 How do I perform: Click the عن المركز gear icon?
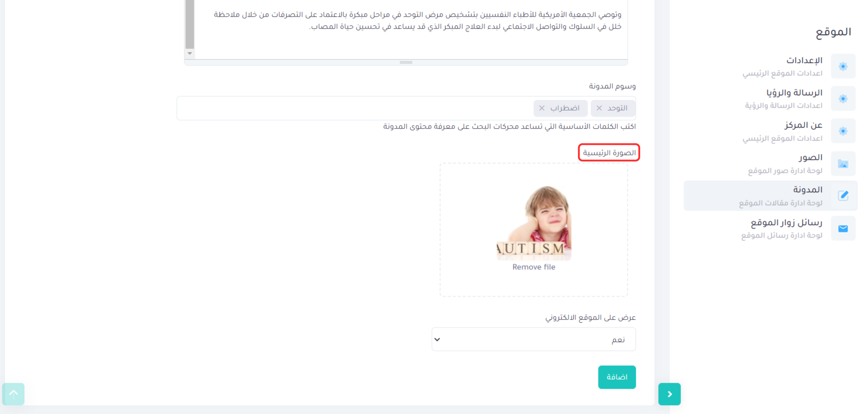pos(843,131)
